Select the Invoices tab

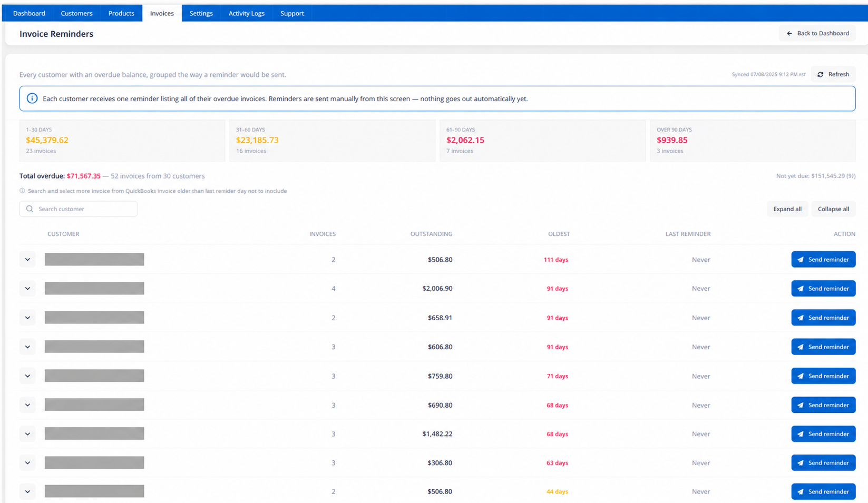coord(162,13)
